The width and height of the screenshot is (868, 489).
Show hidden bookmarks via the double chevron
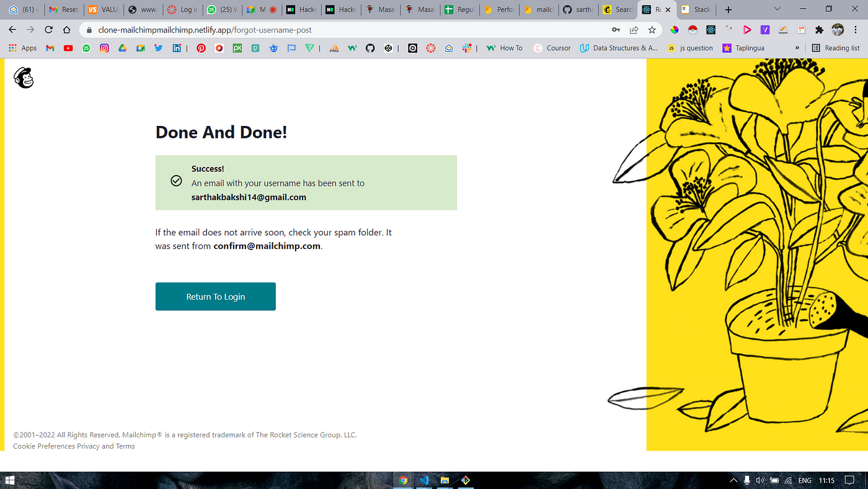tap(797, 48)
